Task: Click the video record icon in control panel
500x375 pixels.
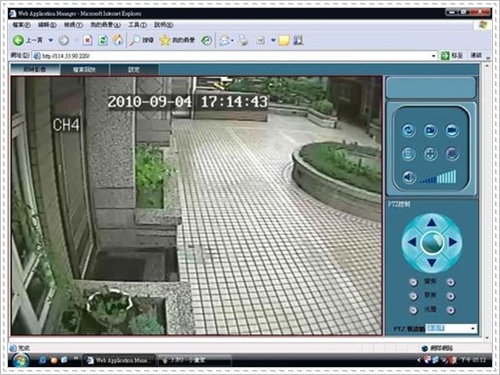Action: pos(452,130)
